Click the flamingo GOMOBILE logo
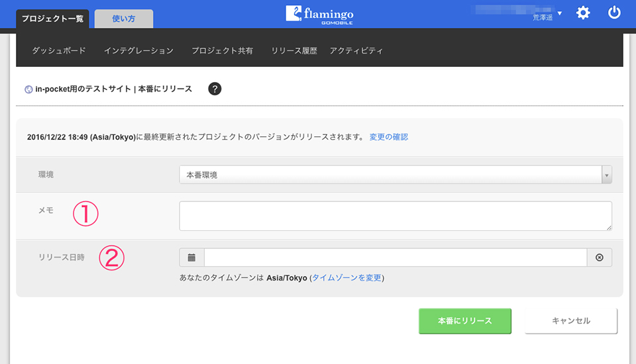Viewport: 636px width, 364px height. pyautogui.click(x=319, y=15)
